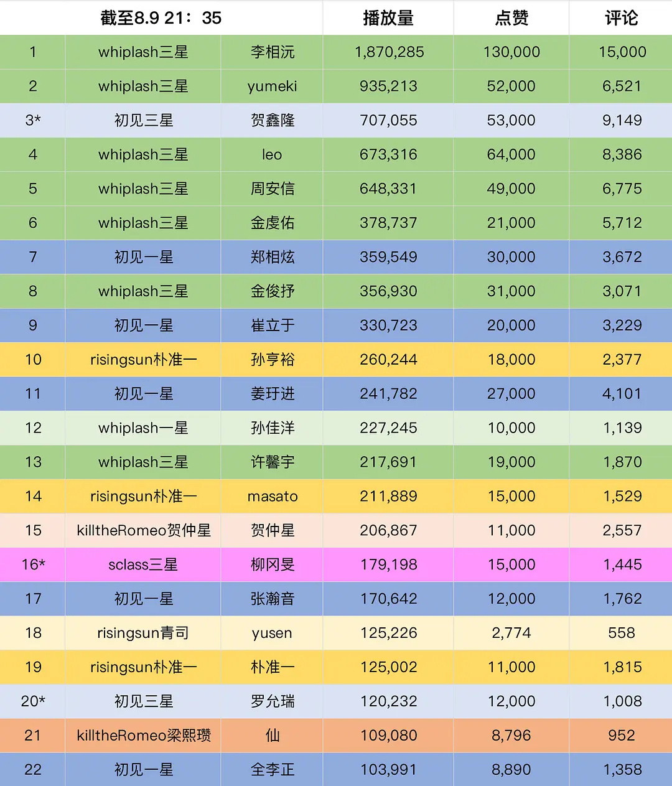672x786 pixels.
Task: Click play count 330,723
Action: [x=388, y=326]
